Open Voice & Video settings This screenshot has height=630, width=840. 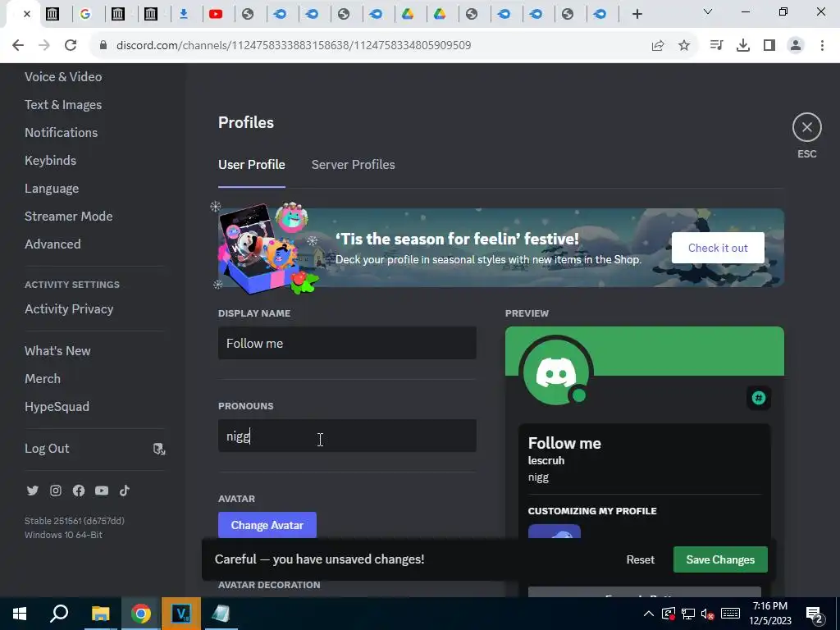pyautogui.click(x=63, y=76)
